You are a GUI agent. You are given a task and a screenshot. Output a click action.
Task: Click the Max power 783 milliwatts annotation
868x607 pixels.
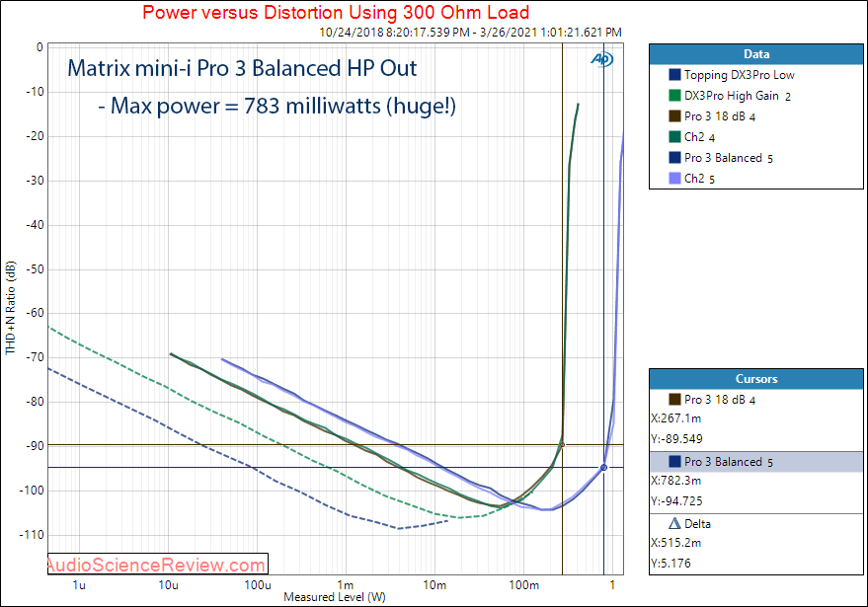276,106
